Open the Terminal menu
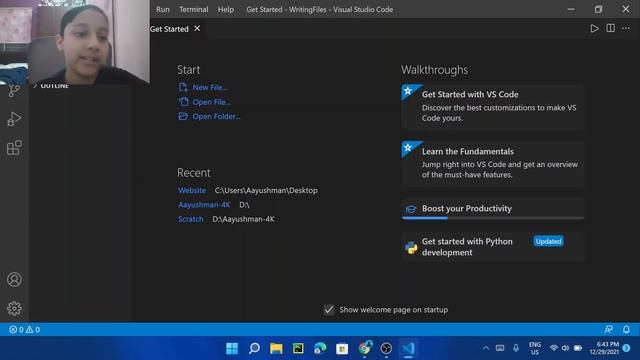Screen dimensions: 640x360 coord(193,9)
